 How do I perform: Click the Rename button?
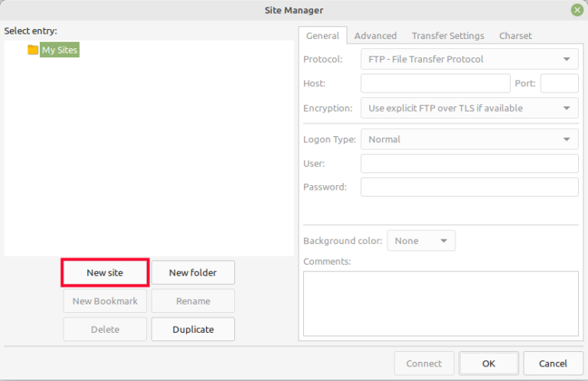(x=193, y=301)
